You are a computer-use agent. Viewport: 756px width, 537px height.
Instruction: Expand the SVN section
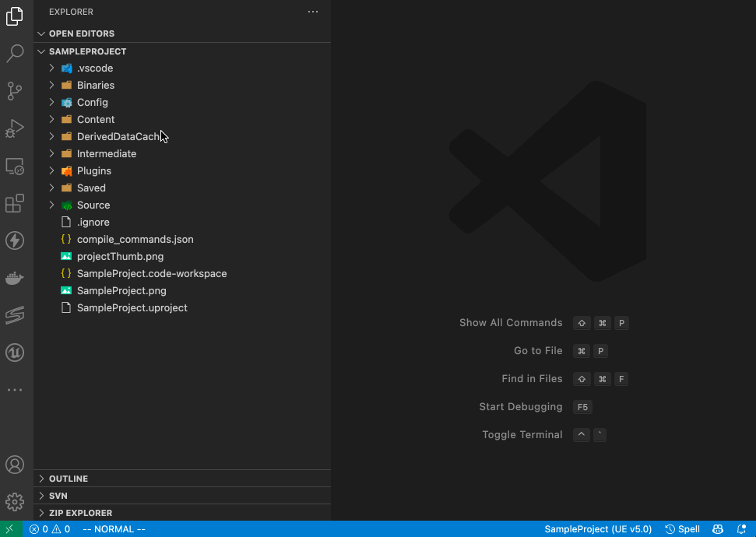182,496
